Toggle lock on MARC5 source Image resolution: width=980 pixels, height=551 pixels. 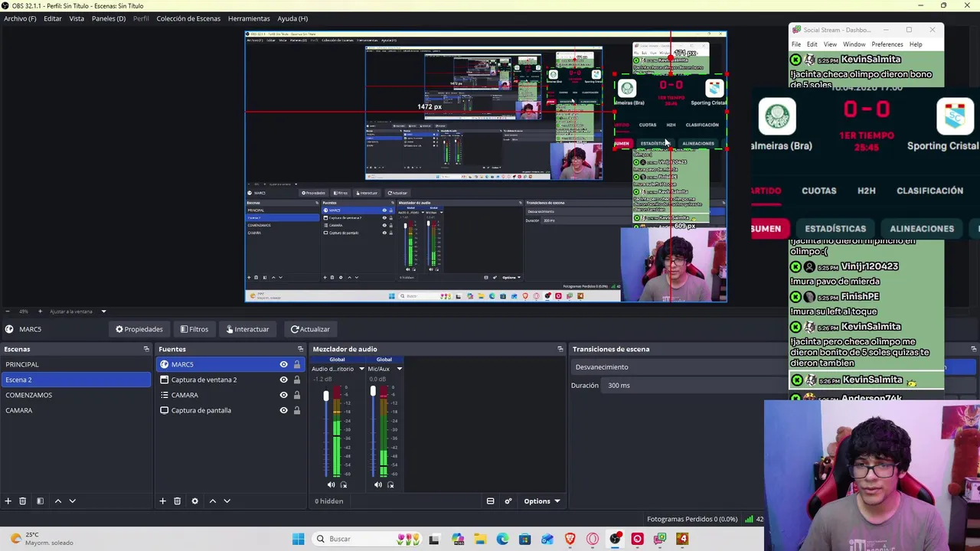[297, 364]
